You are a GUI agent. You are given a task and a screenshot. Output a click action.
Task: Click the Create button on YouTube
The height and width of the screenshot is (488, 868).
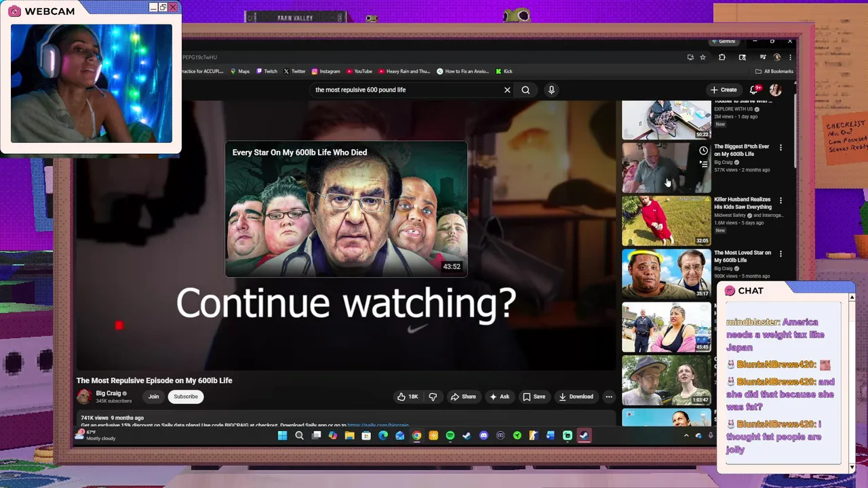click(x=724, y=89)
